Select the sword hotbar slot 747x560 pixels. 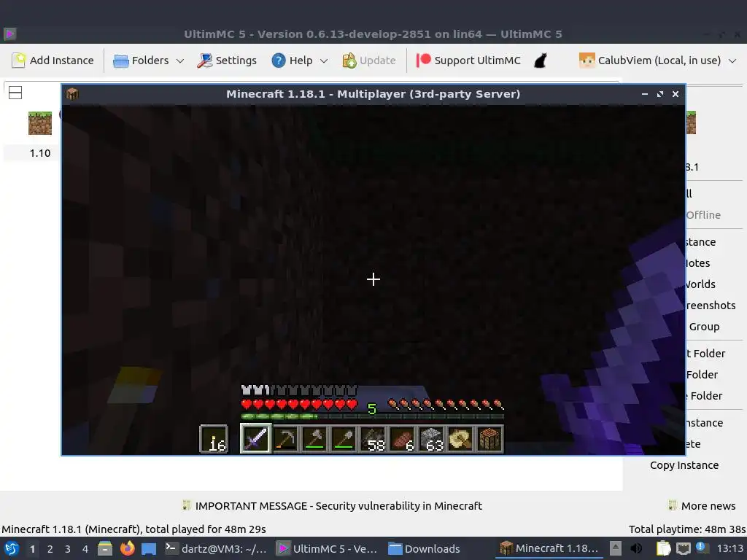[256, 438]
